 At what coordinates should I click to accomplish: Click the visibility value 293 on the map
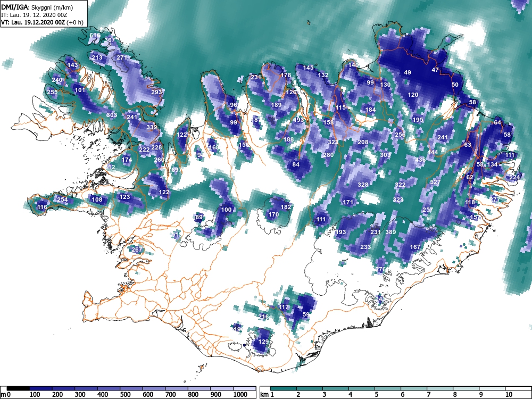(157, 92)
